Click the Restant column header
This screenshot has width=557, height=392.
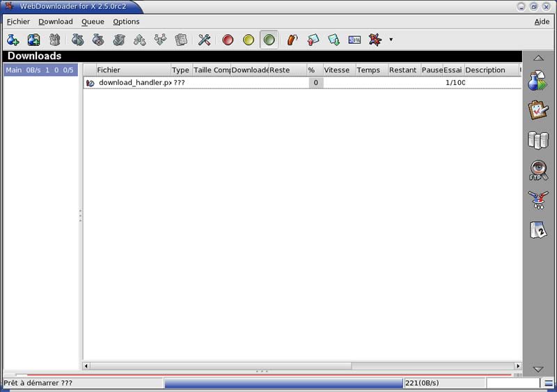[405, 70]
